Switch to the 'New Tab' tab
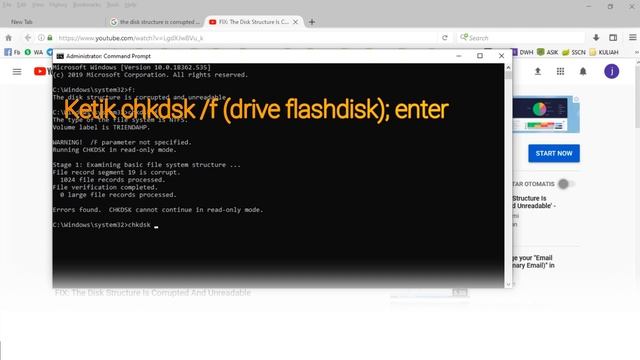The height and width of the screenshot is (360, 640). coord(22,22)
